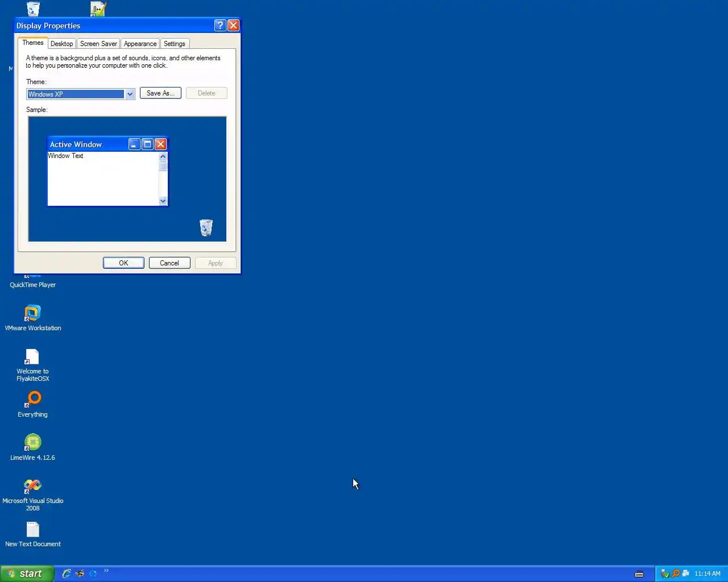Click the stacked windows tray icon
728x582 pixels.
(x=686, y=573)
